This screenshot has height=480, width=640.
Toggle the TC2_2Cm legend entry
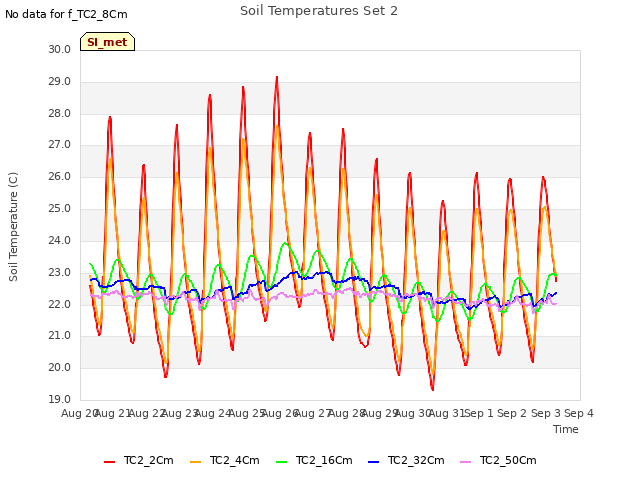click(139, 460)
